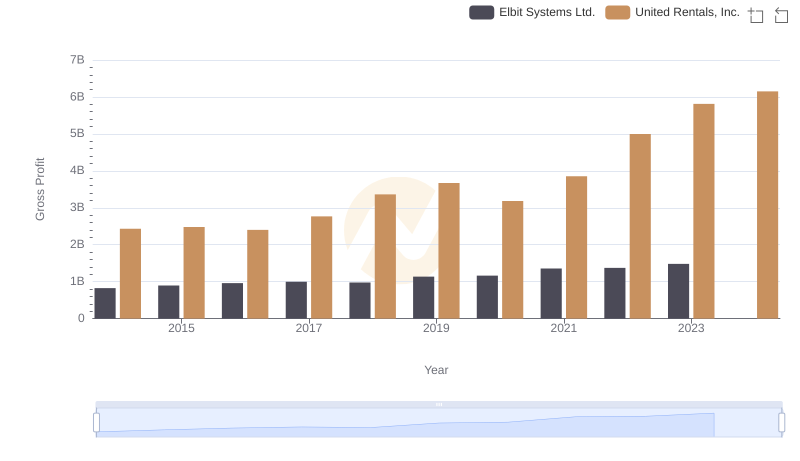The height and width of the screenshot is (461, 800).
Task: Click the Gross Profit axis title
Action: click(40, 189)
